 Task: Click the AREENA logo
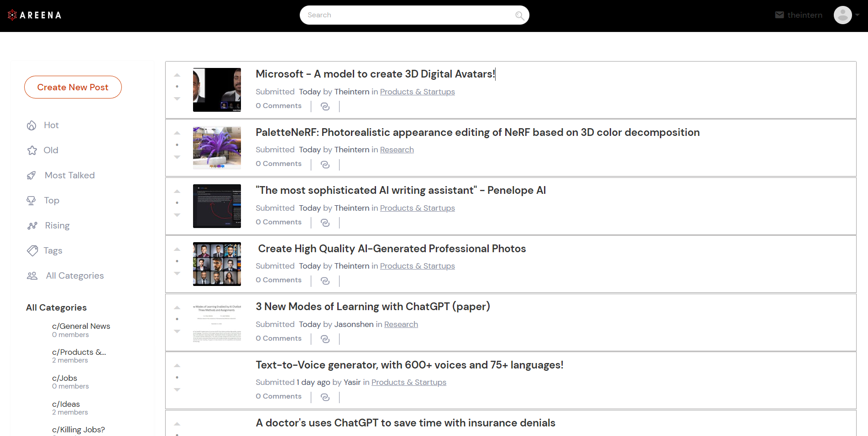pyautogui.click(x=35, y=15)
